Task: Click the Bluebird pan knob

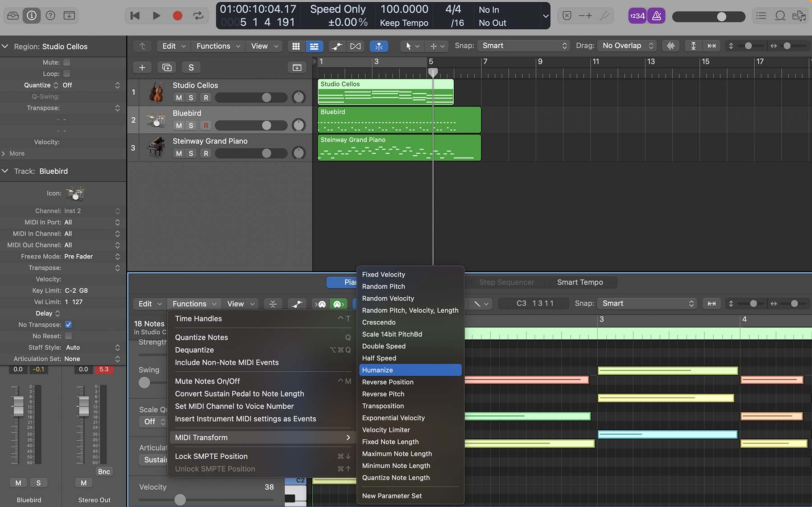Action: click(299, 125)
